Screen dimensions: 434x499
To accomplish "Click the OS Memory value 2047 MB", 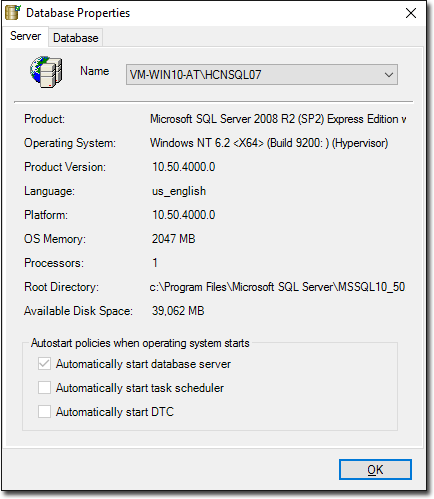I will click(174, 239).
